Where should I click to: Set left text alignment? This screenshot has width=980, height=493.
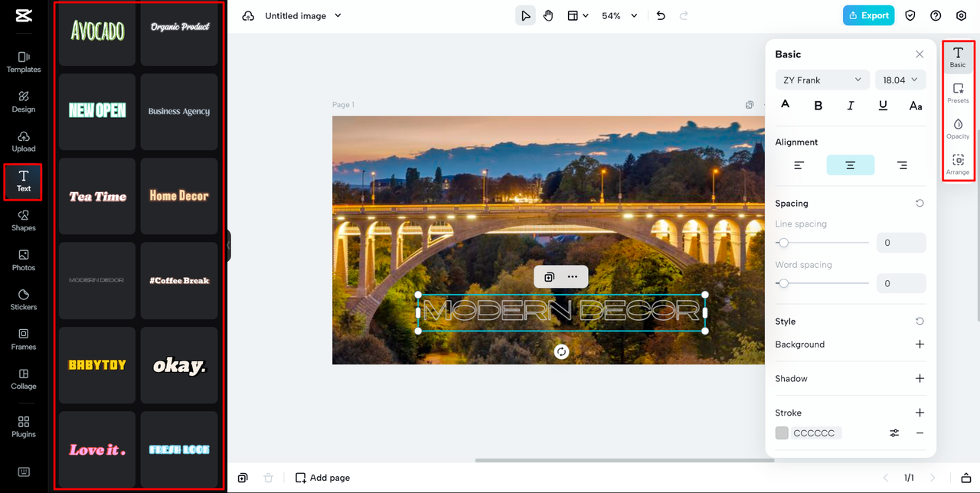click(799, 165)
